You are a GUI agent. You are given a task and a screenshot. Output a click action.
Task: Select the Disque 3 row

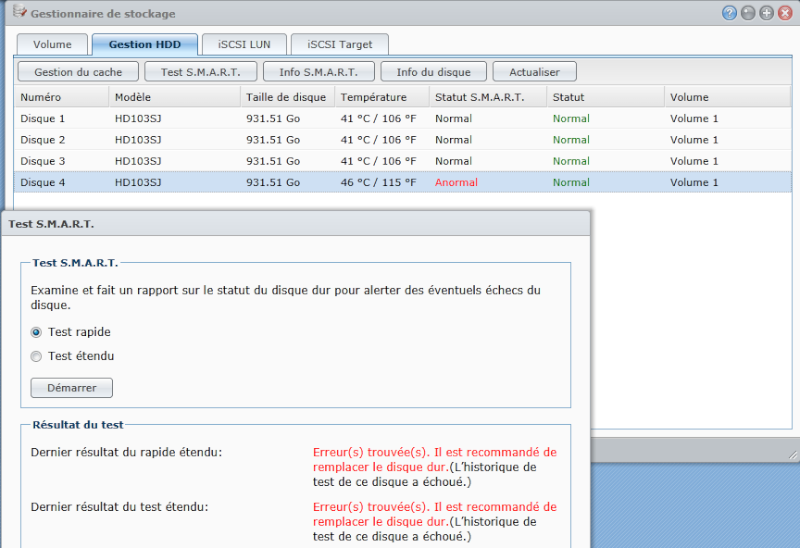coord(403,161)
